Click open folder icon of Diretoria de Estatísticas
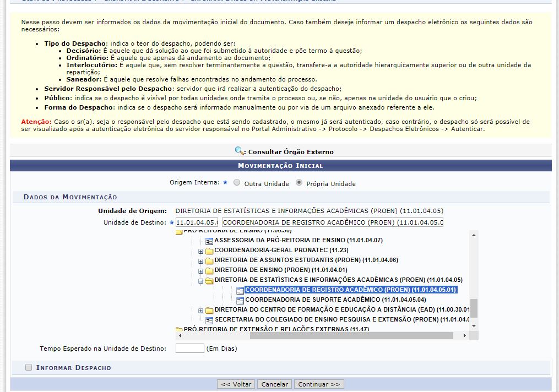The image size is (559, 392). click(x=209, y=280)
